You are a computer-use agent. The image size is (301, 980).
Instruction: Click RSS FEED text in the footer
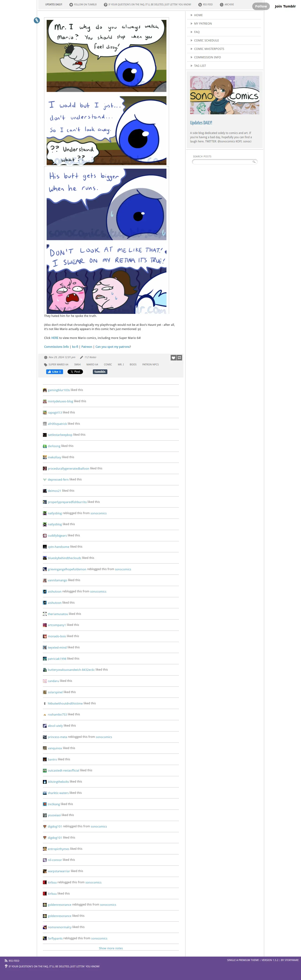click(x=14, y=961)
